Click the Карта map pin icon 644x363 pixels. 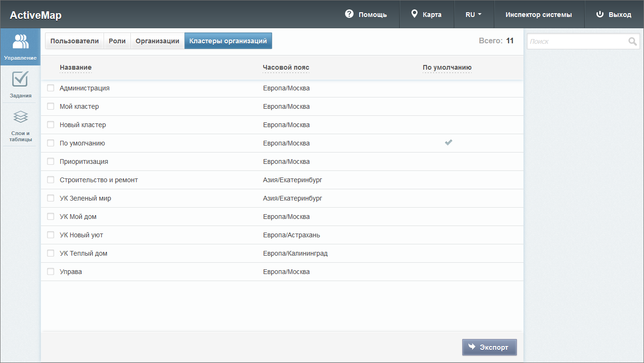(414, 14)
